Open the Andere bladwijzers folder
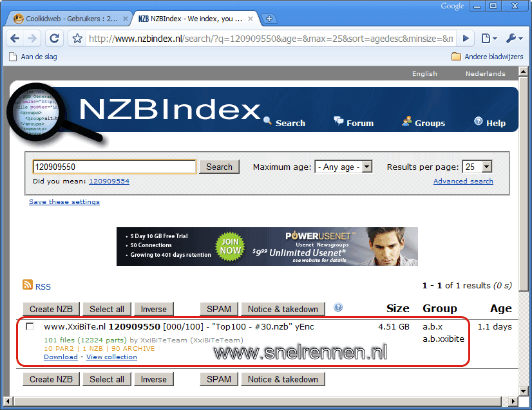The image size is (532, 410). (x=487, y=57)
